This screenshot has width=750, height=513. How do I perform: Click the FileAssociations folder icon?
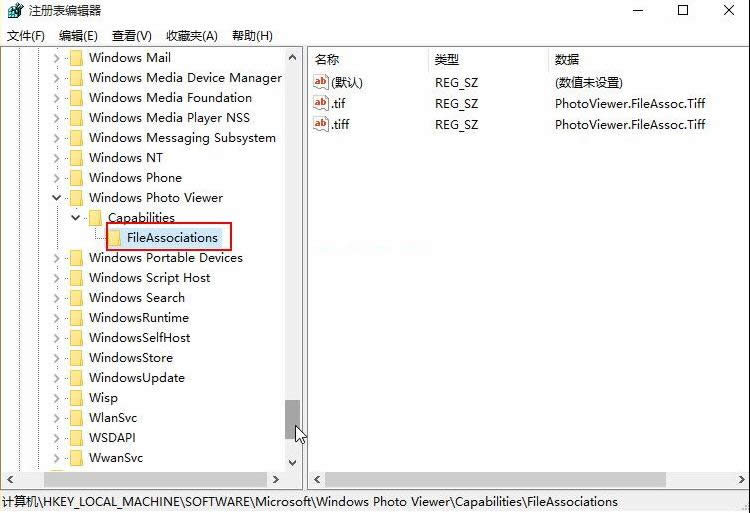[115, 238]
